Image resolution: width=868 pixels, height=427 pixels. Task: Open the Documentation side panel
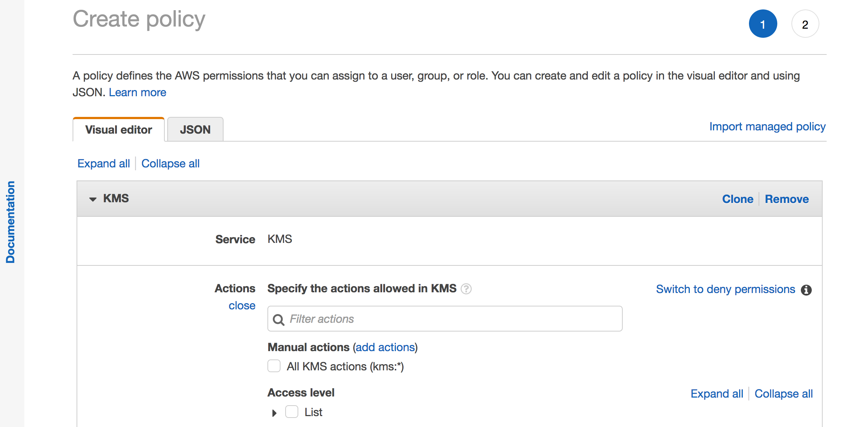pos(11,222)
